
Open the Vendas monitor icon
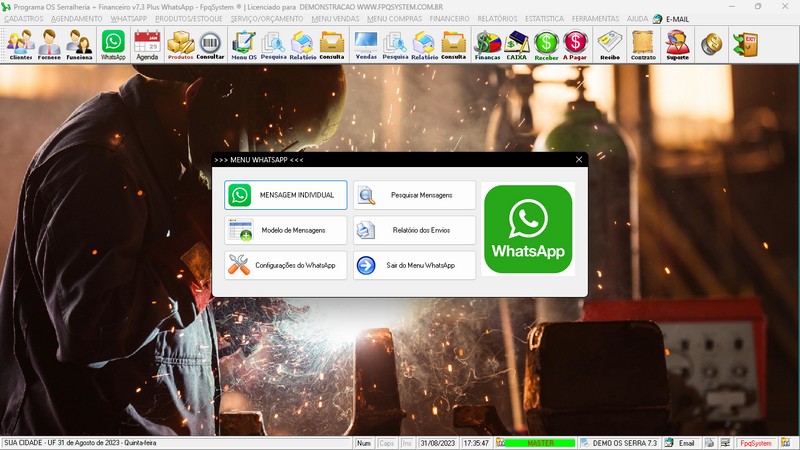coord(366,45)
